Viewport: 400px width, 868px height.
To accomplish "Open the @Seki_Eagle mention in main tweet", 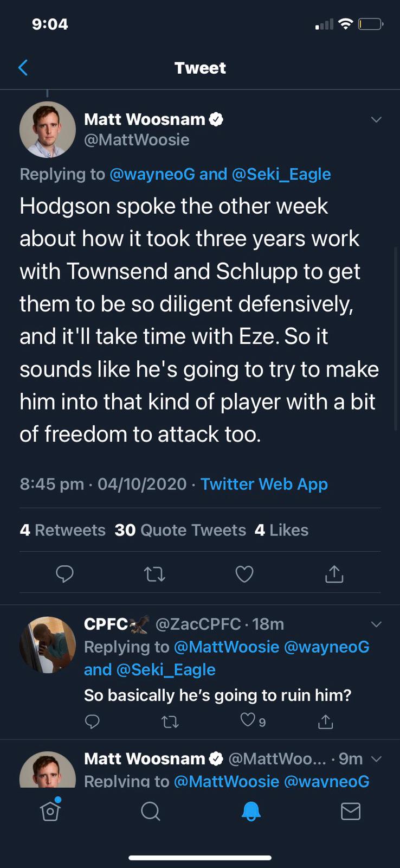I will pos(281,174).
